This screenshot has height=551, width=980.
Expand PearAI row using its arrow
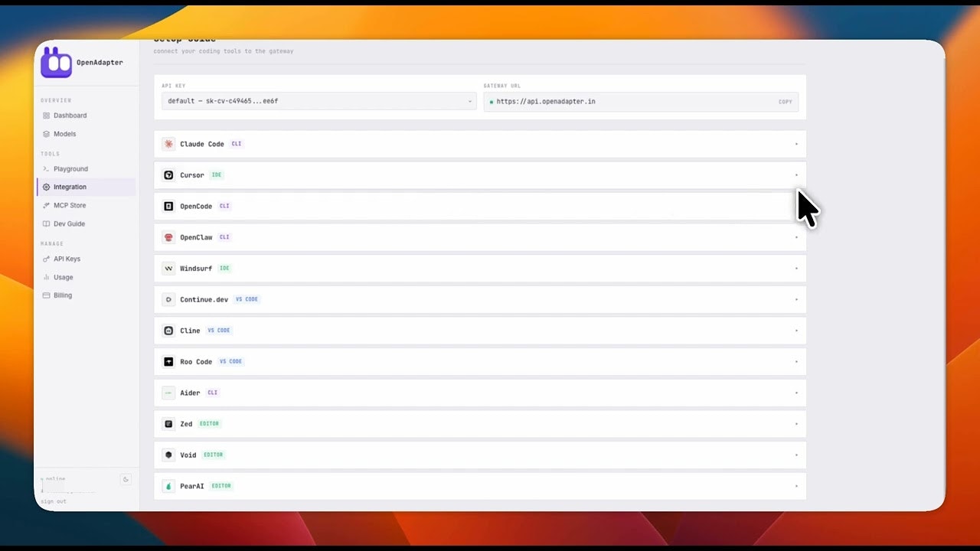(796, 486)
